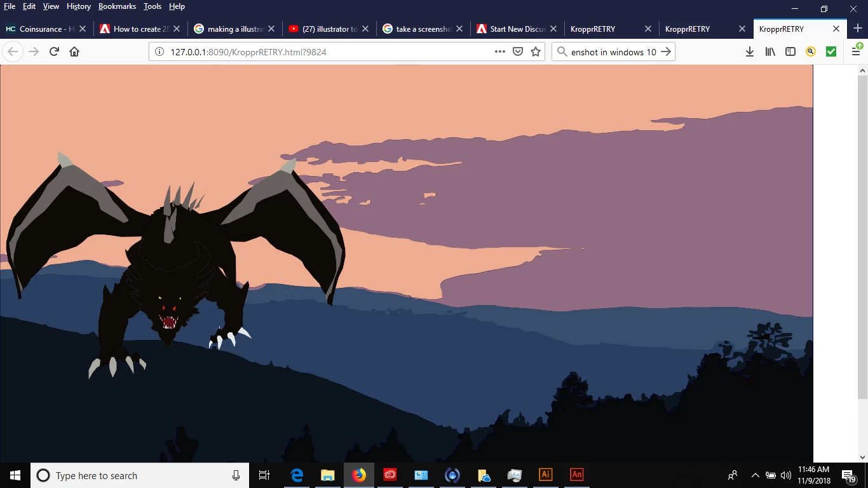Close the YouTube illustrator tab

pos(365,29)
